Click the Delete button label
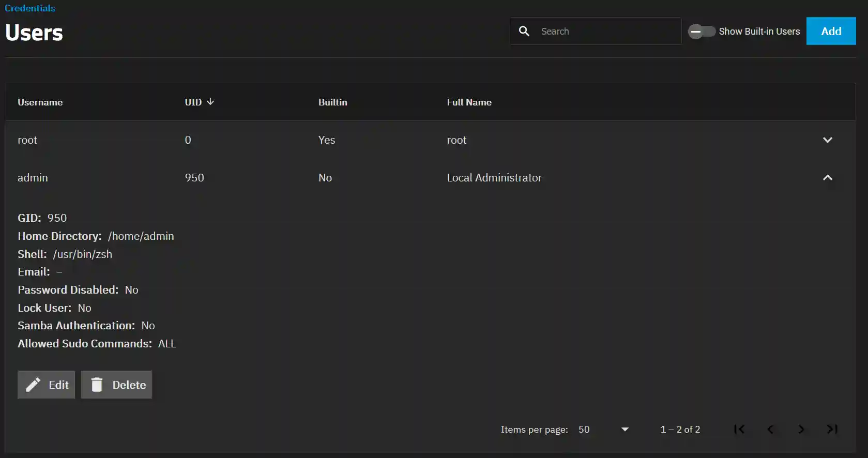Viewport: 868px width, 458px height. [x=129, y=385]
